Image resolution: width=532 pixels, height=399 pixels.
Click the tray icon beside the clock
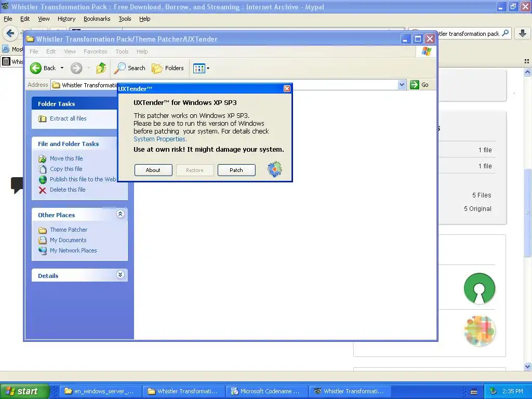click(x=494, y=391)
